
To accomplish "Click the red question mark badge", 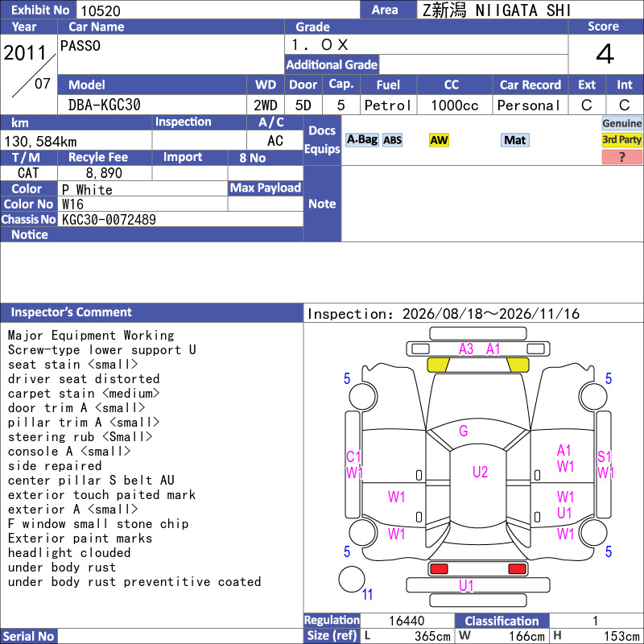I will [621, 157].
